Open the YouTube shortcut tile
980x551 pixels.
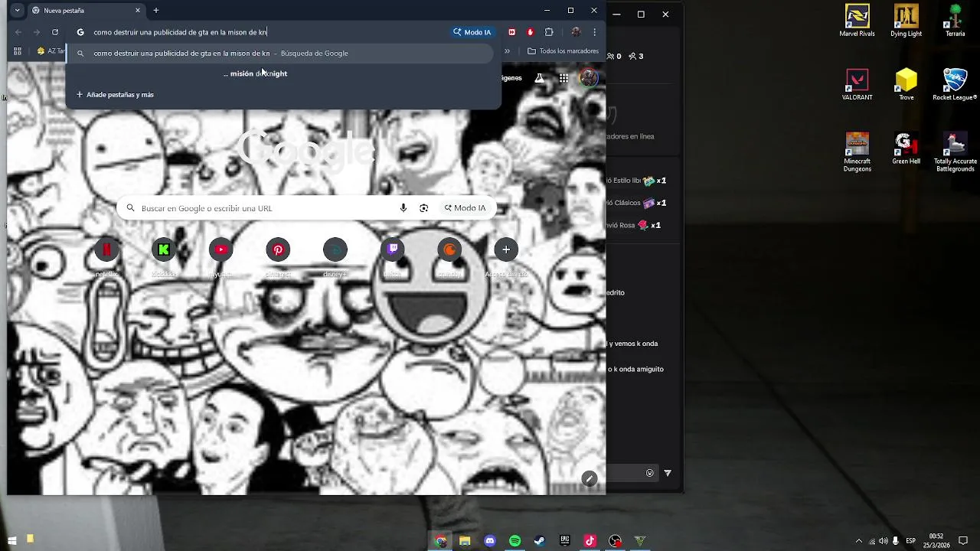pos(221,249)
